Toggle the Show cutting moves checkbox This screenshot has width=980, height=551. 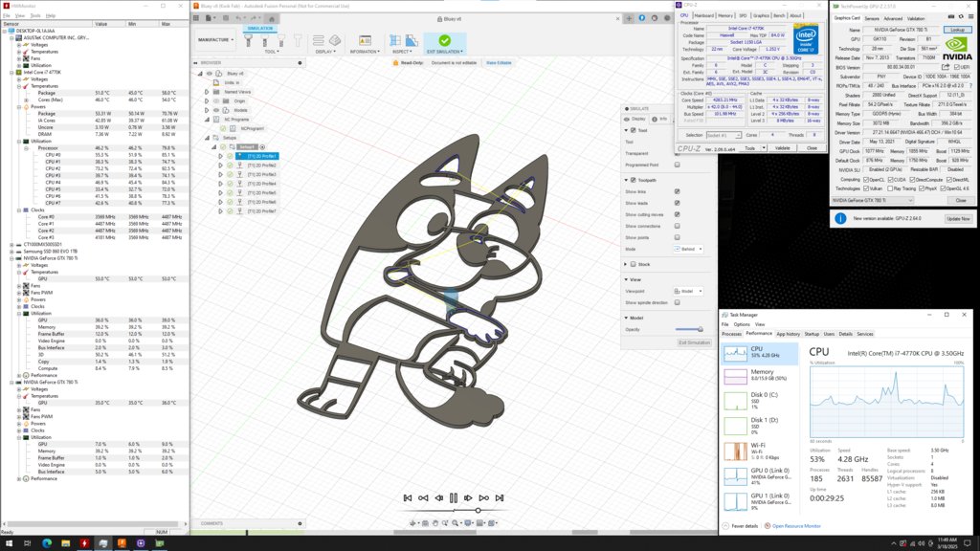pyautogui.click(x=677, y=214)
